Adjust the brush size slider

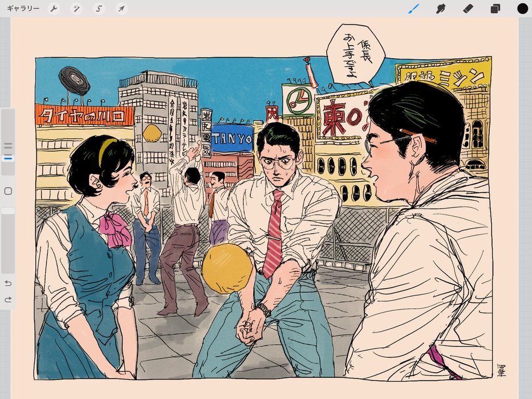(8, 142)
